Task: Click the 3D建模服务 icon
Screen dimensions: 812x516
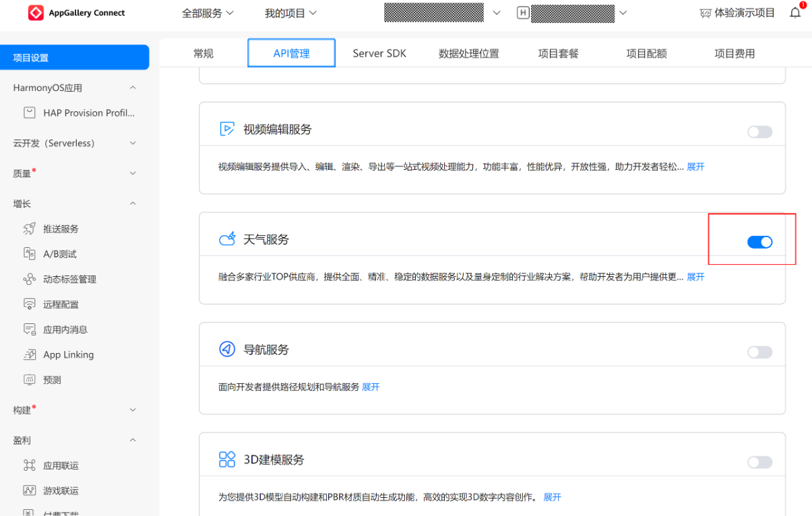Action: [227, 459]
